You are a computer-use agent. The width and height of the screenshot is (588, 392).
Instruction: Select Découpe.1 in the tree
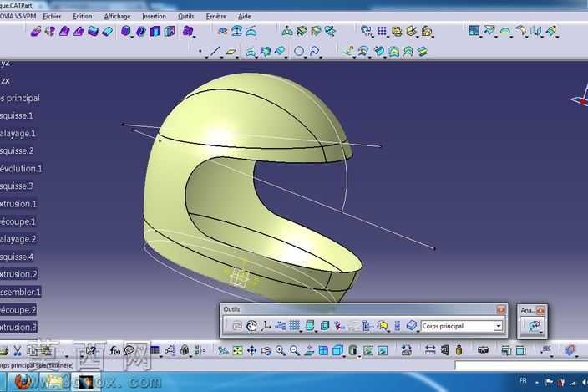pyautogui.click(x=18, y=221)
